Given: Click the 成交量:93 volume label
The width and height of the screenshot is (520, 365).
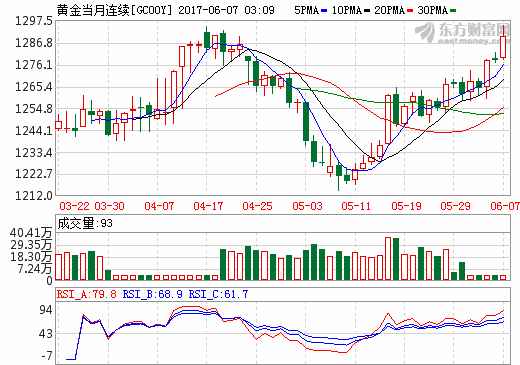Looking at the screenshot, I should (x=85, y=223).
